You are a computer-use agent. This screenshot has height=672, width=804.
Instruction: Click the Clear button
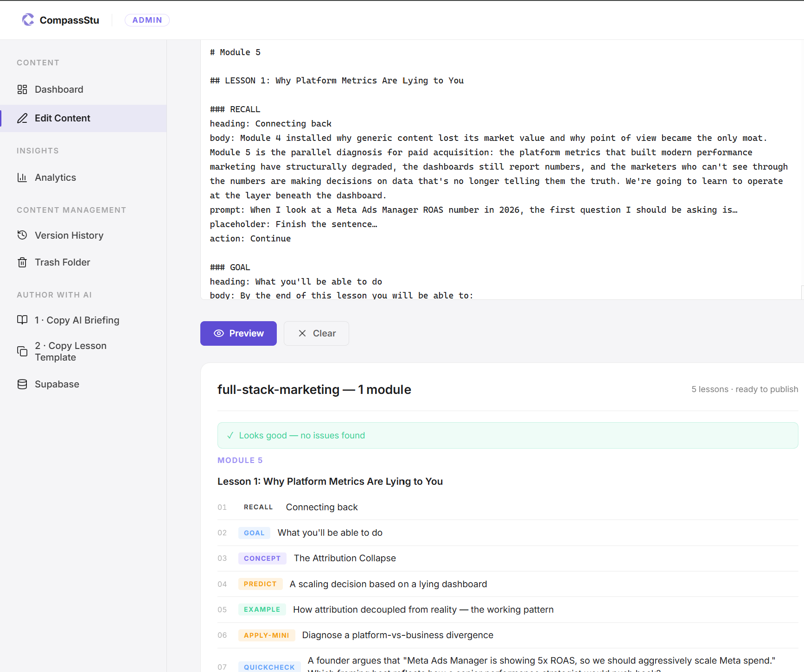[x=316, y=333]
